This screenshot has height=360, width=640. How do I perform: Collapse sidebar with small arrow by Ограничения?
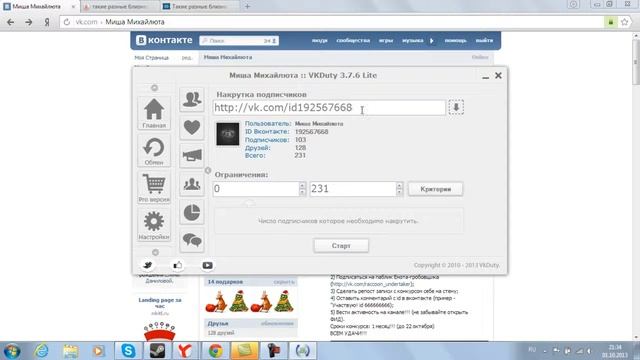point(208,170)
